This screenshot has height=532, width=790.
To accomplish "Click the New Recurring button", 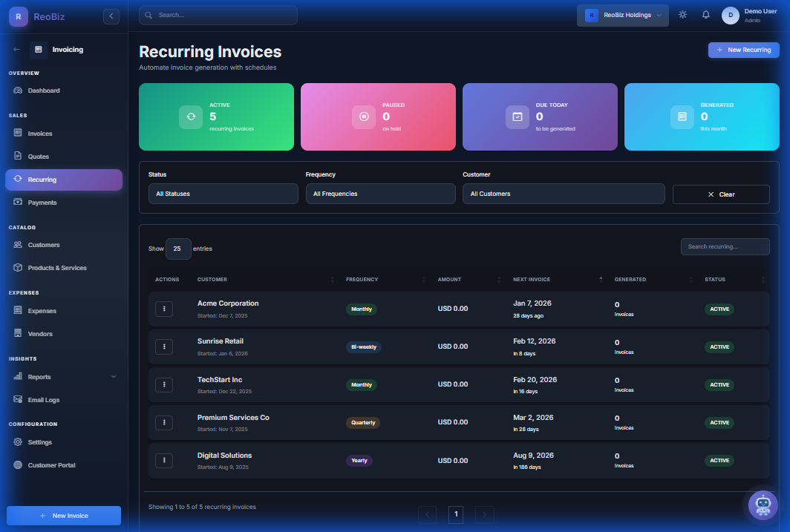I will [x=743, y=49].
